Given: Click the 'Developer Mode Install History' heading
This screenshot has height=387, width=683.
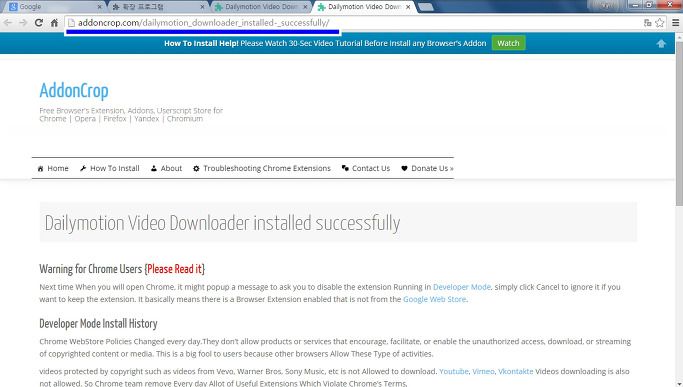Looking at the screenshot, I should [98, 323].
